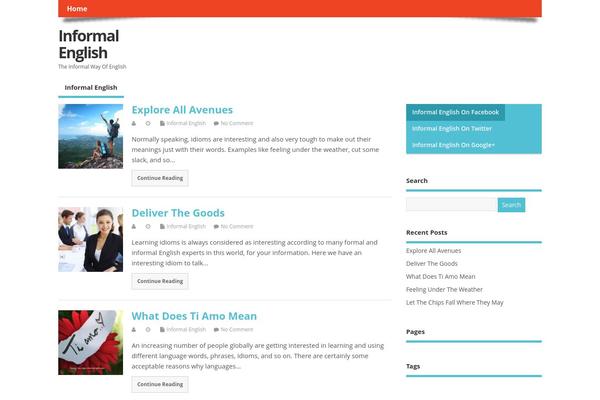Image resolution: width=600 pixels, height=400 pixels.
Task: Continue Reading the Deliver The Goods post
Action: 160,281
